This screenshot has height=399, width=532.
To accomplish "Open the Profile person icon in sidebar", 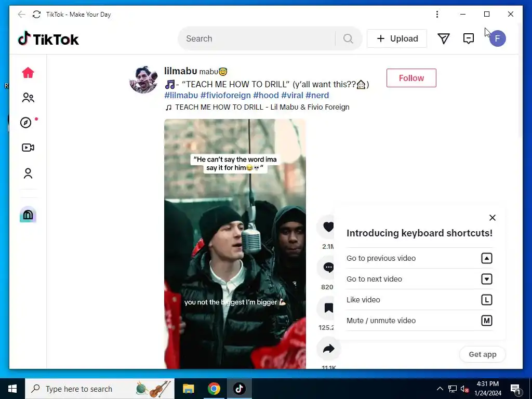I will (x=28, y=173).
